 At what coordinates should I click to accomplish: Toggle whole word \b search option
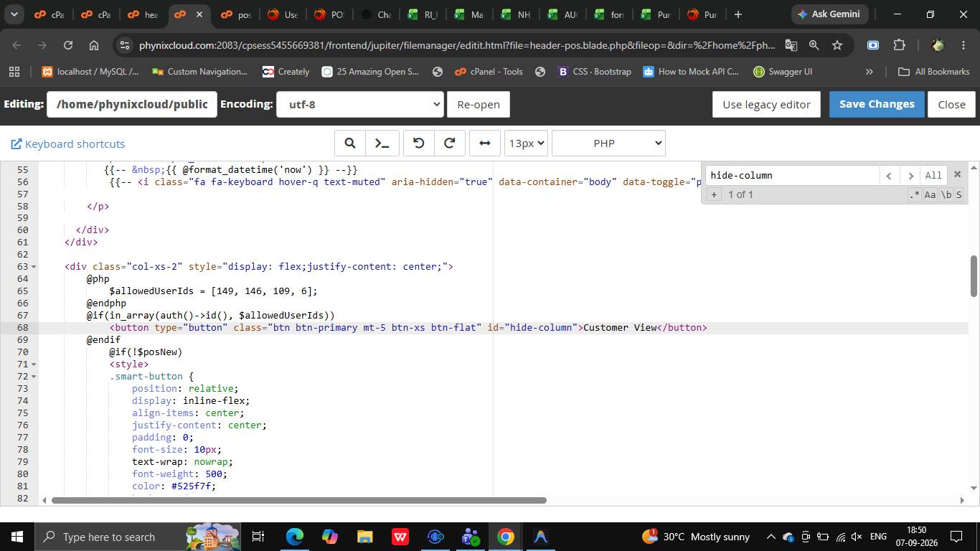tap(946, 194)
